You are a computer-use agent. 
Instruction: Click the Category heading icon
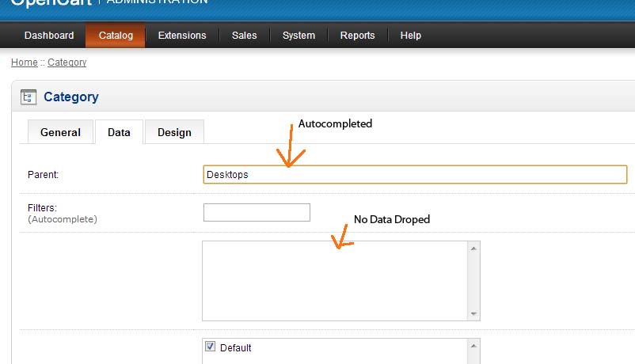(29, 97)
